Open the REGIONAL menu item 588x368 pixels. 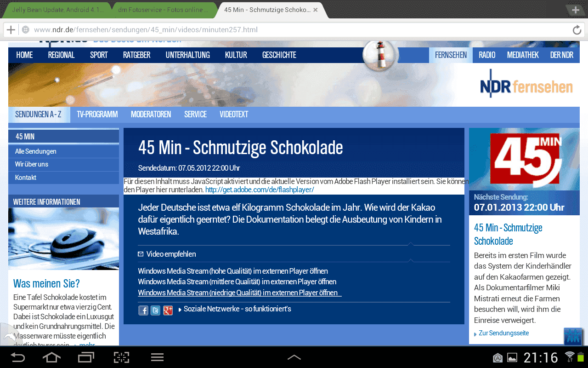[x=61, y=55]
